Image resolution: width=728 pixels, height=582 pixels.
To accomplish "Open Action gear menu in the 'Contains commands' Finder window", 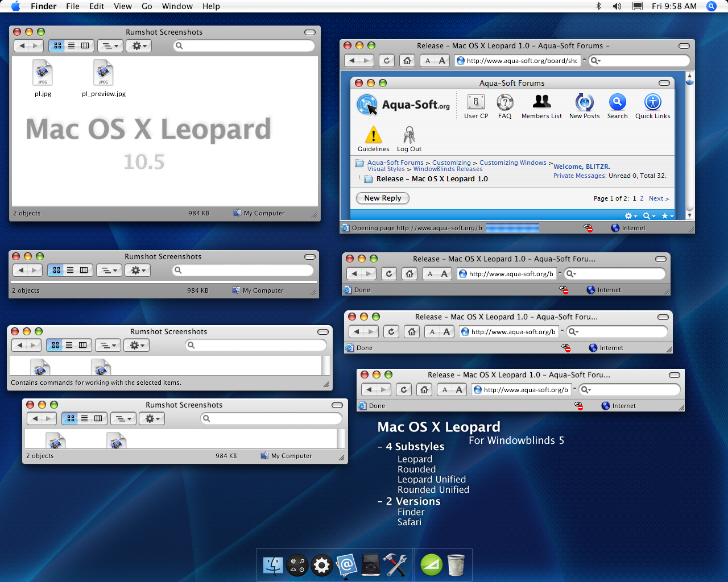I will (136, 345).
